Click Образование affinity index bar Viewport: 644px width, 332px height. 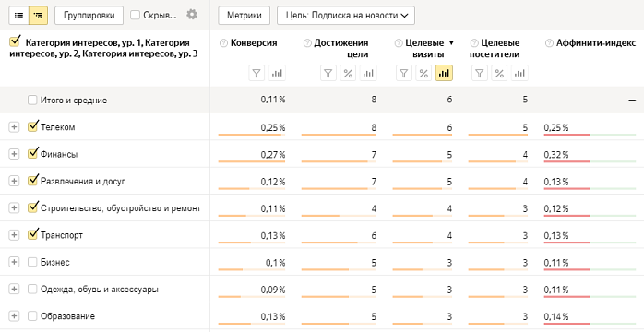point(590,324)
